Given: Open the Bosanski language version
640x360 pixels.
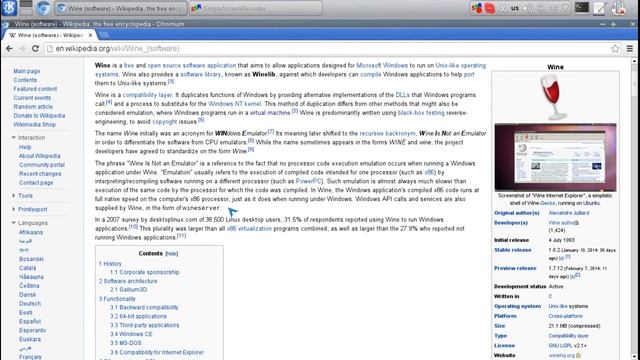Looking at the screenshot, I should coord(31,259).
